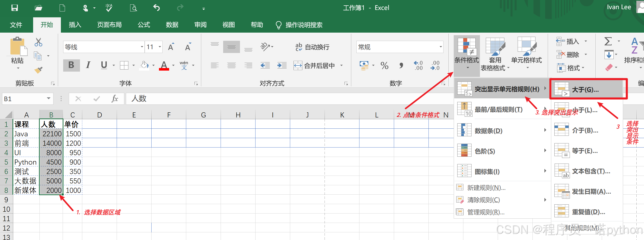The image size is (644, 240).
Task: Click the fill color bucket button
Action: [144, 65]
